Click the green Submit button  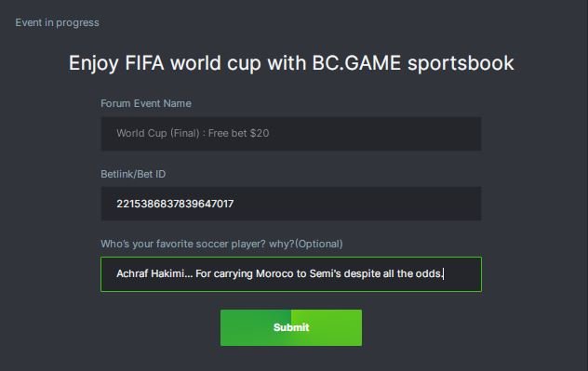click(x=291, y=327)
